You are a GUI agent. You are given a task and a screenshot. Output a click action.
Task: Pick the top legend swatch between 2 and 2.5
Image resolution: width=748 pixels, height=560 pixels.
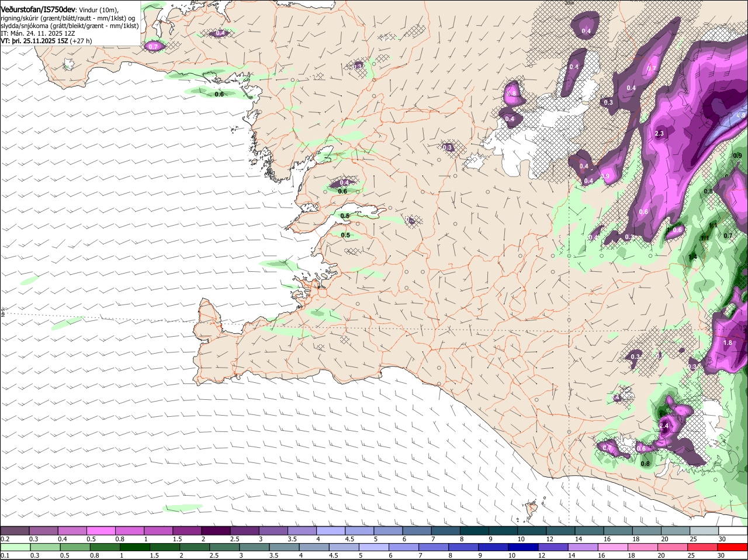[216, 530]
